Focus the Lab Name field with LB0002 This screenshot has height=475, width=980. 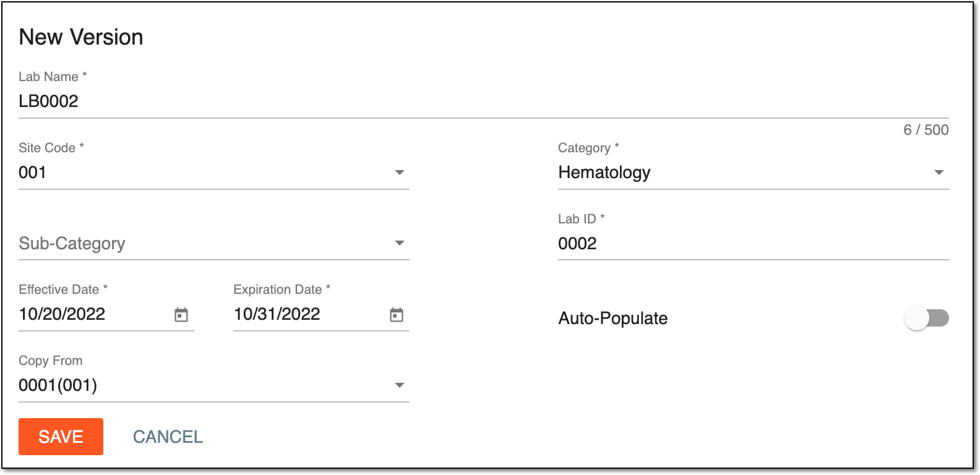point(484,101)
